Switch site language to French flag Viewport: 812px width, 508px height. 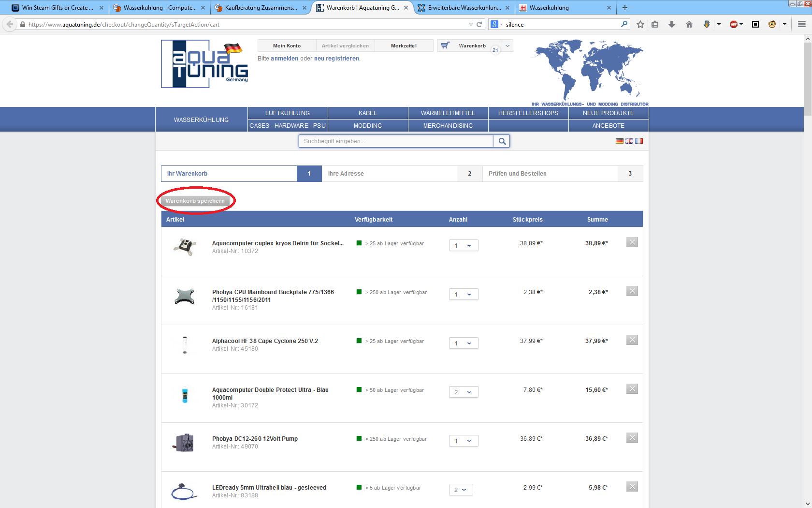[639, 141]
